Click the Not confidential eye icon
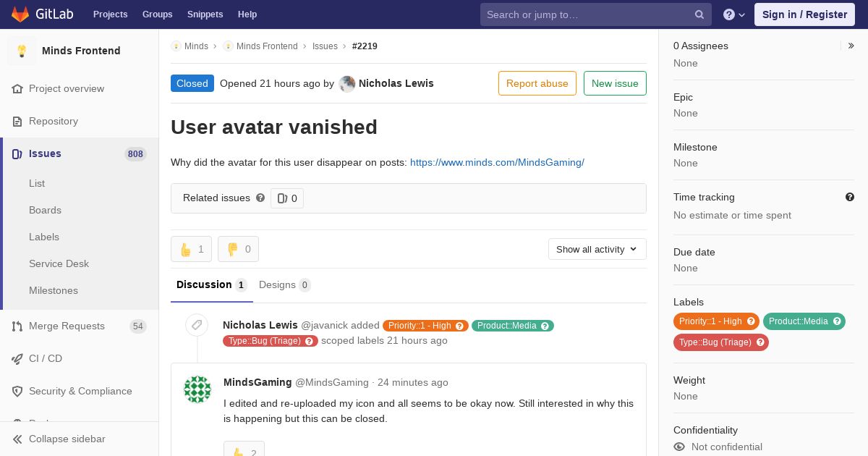 [x=679, y=447]
